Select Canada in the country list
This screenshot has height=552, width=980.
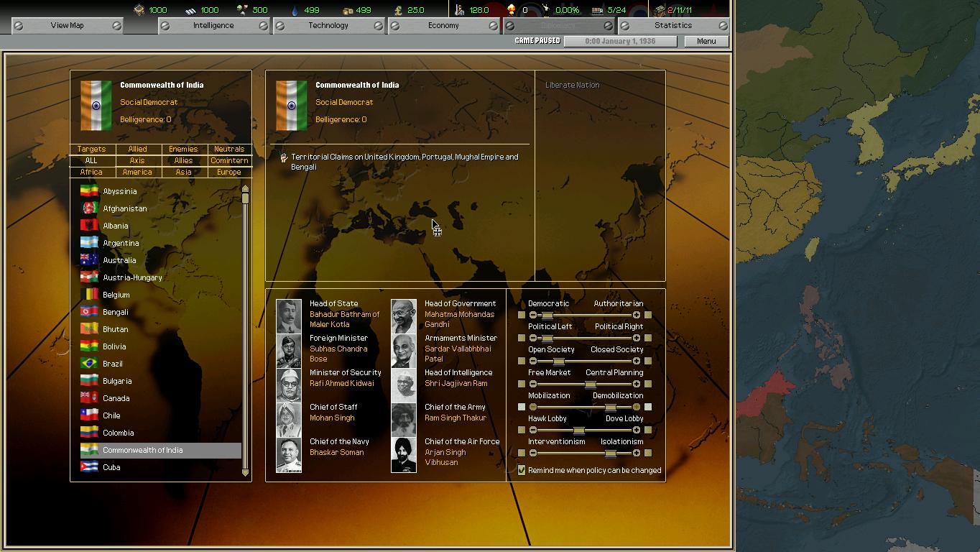(116, 398)
